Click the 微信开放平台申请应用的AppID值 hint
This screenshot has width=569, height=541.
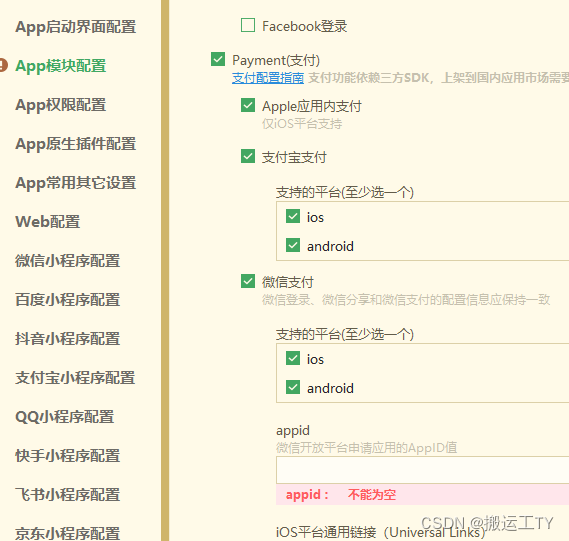coord(367,448)
